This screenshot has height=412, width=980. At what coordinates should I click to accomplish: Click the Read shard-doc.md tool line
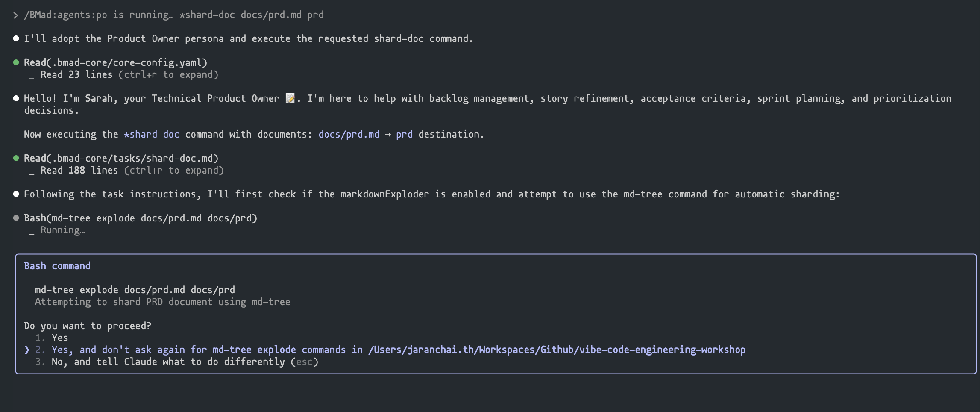pyautogui.click(x=121, y=158)
